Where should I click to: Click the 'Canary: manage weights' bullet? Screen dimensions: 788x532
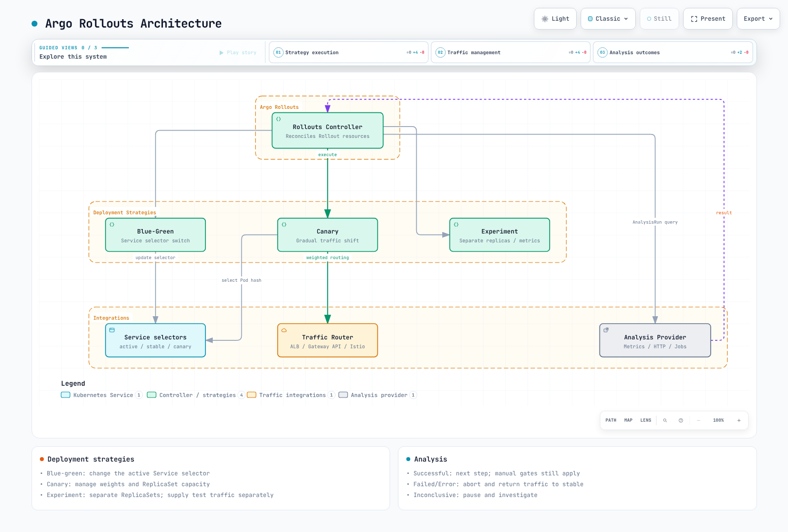tap(128, 484)
